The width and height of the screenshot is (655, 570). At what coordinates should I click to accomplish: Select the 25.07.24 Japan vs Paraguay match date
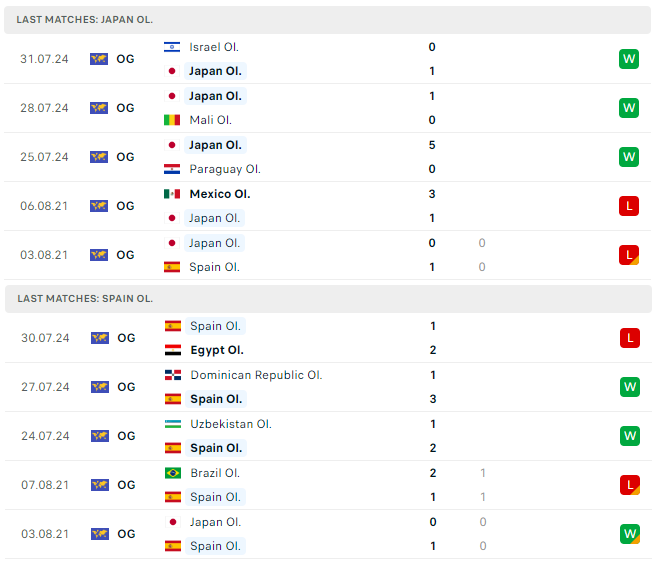coord(44,157)
